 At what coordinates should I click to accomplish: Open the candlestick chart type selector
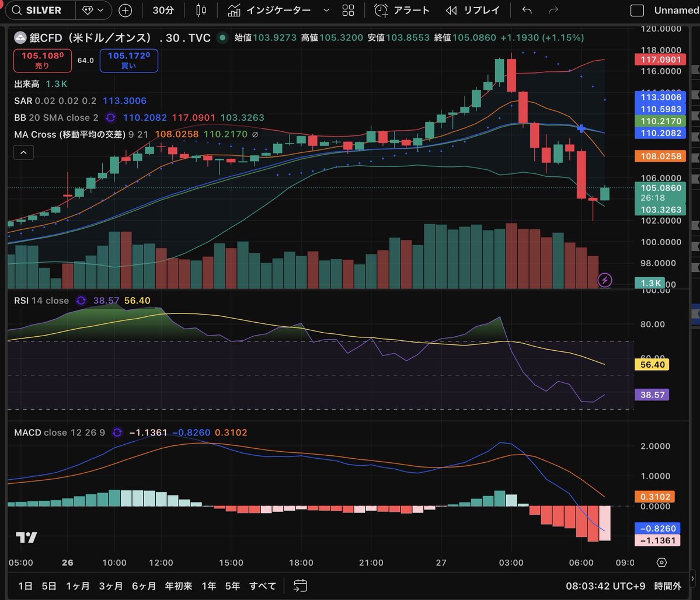(x=201, y=11)
